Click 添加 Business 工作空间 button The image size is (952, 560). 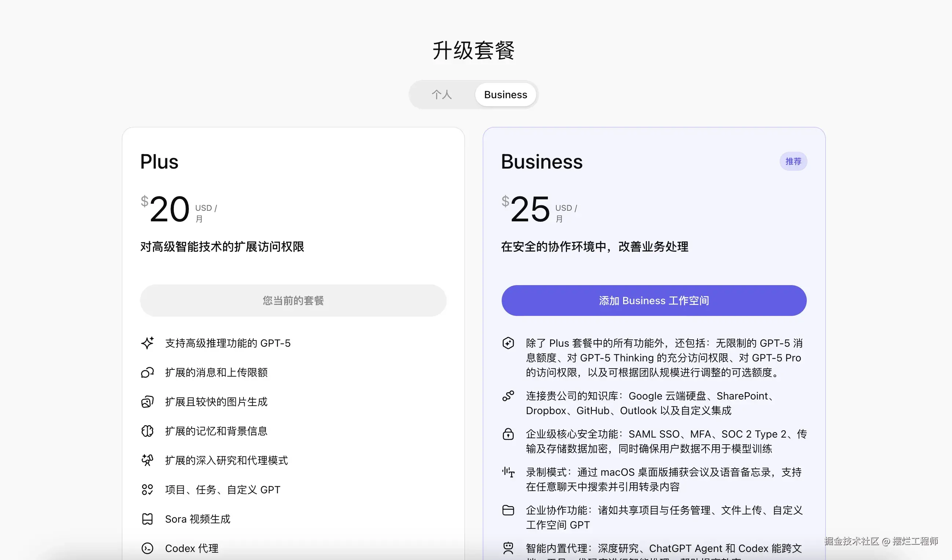[x=654, y=301]
